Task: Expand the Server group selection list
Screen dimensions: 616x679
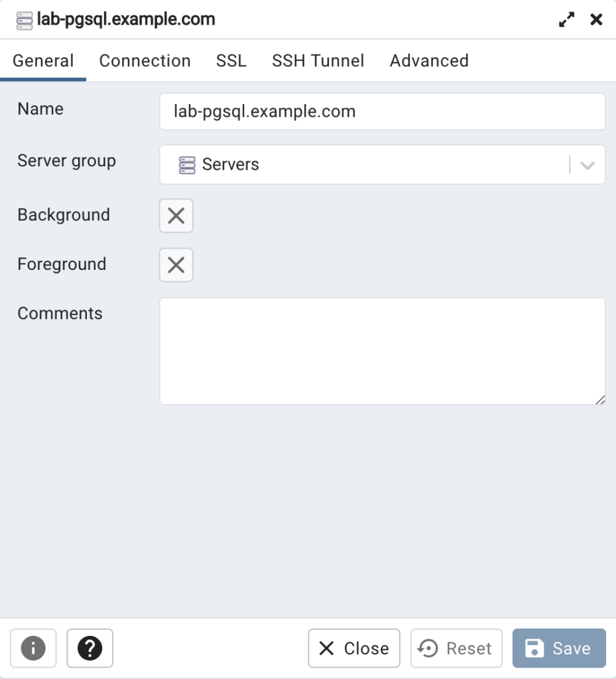Action: pos(587,164)
